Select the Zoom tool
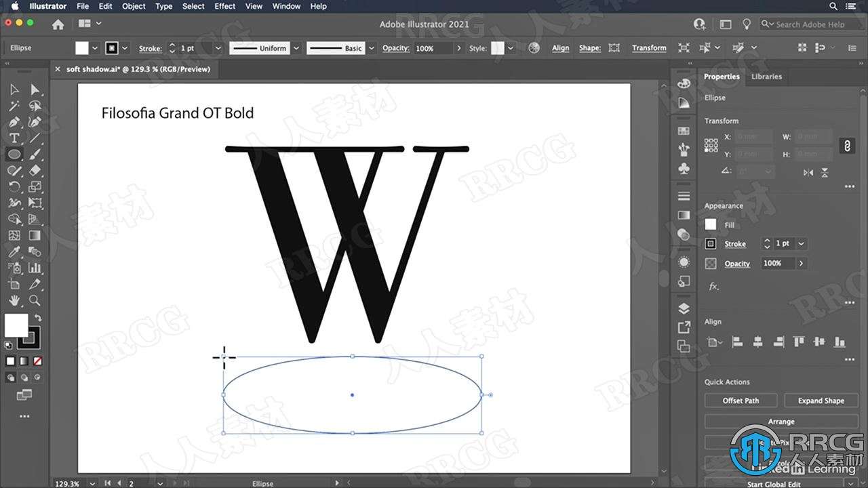This screenshot has width=868, height=488. [35, 300]
